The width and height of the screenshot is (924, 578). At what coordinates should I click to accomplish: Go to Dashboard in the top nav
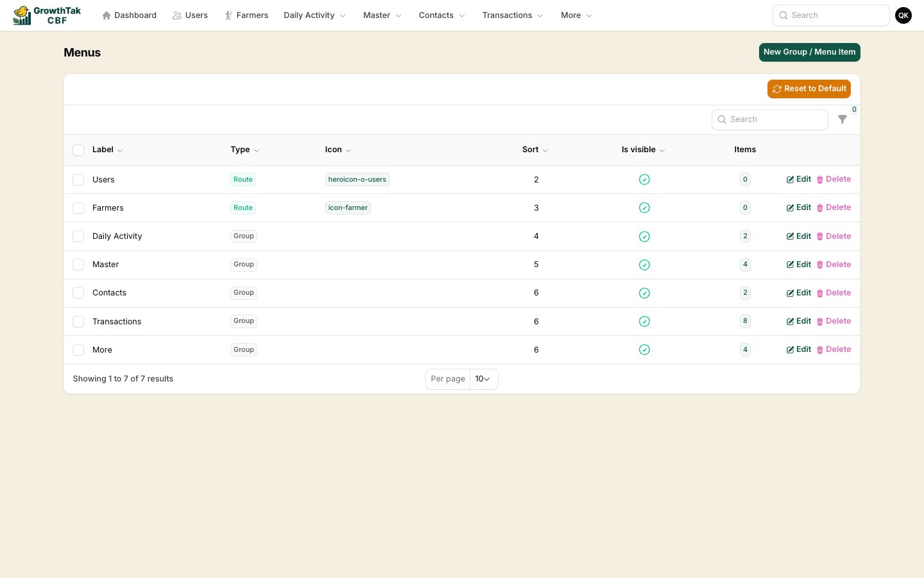tap(129, 15)
